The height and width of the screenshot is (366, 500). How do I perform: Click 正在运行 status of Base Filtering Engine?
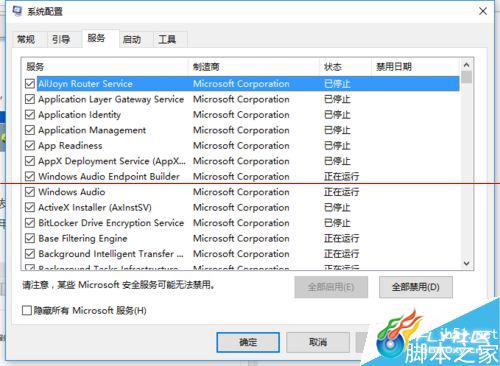click(341, 238)
